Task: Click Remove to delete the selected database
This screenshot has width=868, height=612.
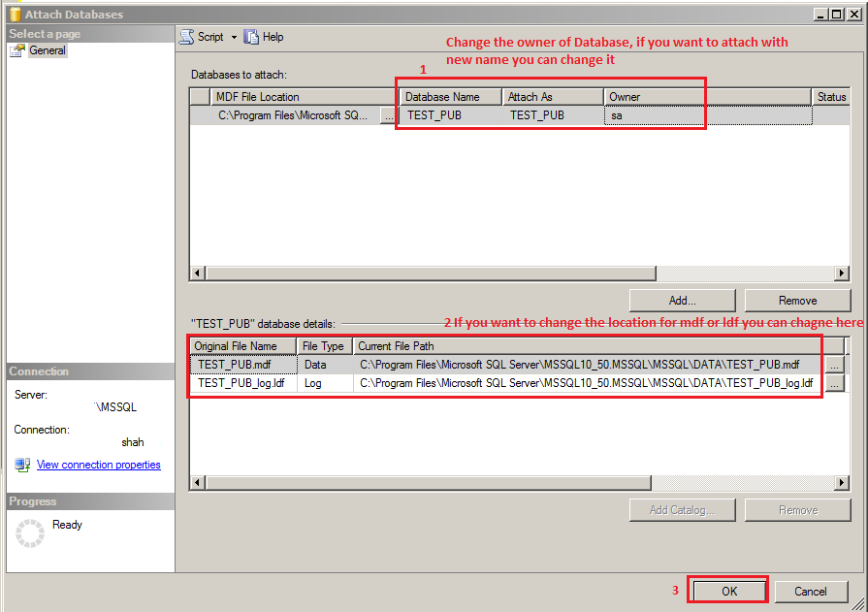Action: [797, 300]
